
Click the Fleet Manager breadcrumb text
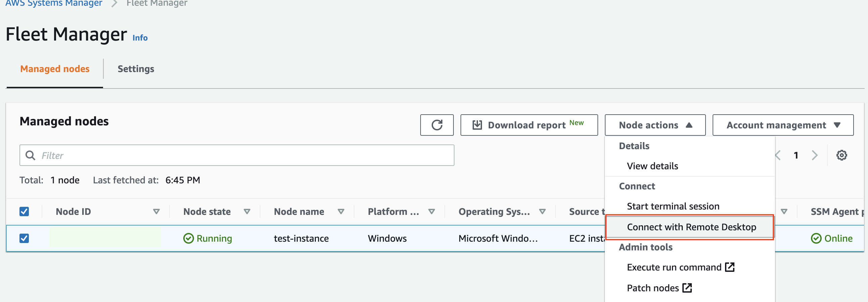(157, 3)
